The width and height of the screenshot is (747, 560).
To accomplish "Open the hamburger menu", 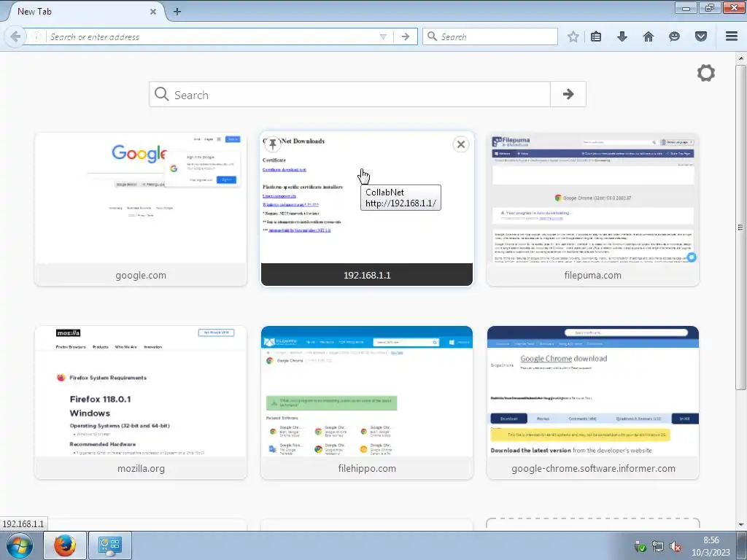I will [732, 36].
